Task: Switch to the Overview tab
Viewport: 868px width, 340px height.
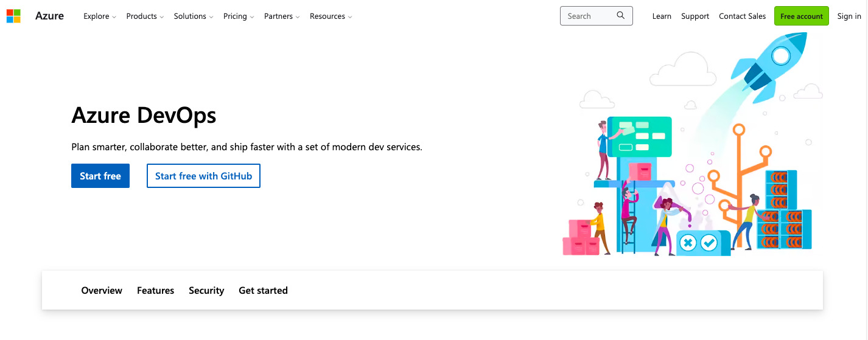Action: click(x=102, y=291)
